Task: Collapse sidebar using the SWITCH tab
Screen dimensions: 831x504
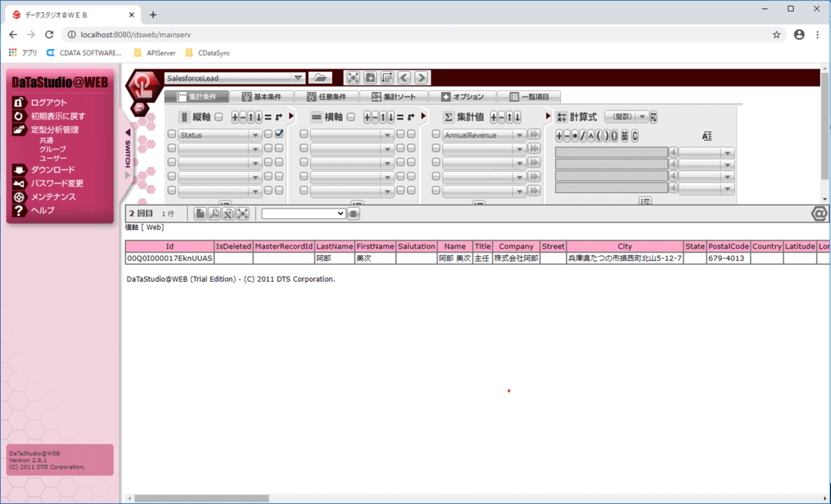Action: [x=127, y=155]
